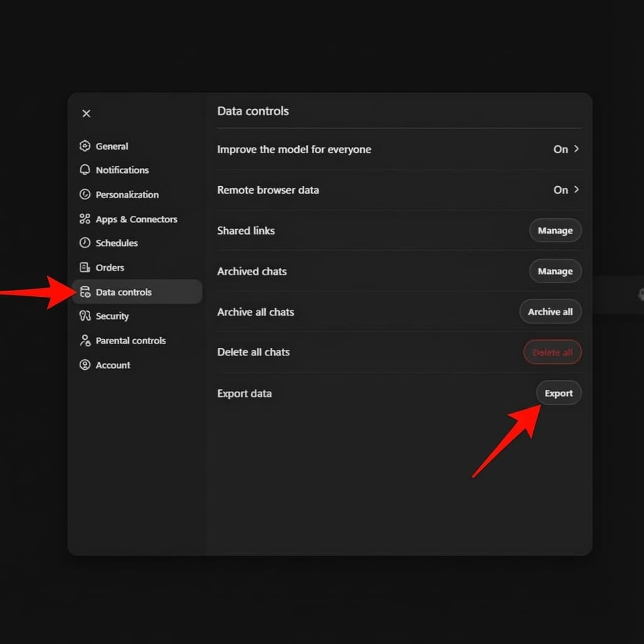The image size is (644, 644).
Task: Click the Archive all button
Action: click(x=550, y=311)
